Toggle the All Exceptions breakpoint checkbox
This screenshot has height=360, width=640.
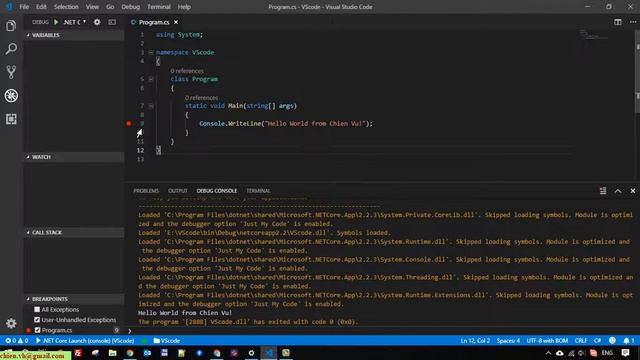coord(37,309)
